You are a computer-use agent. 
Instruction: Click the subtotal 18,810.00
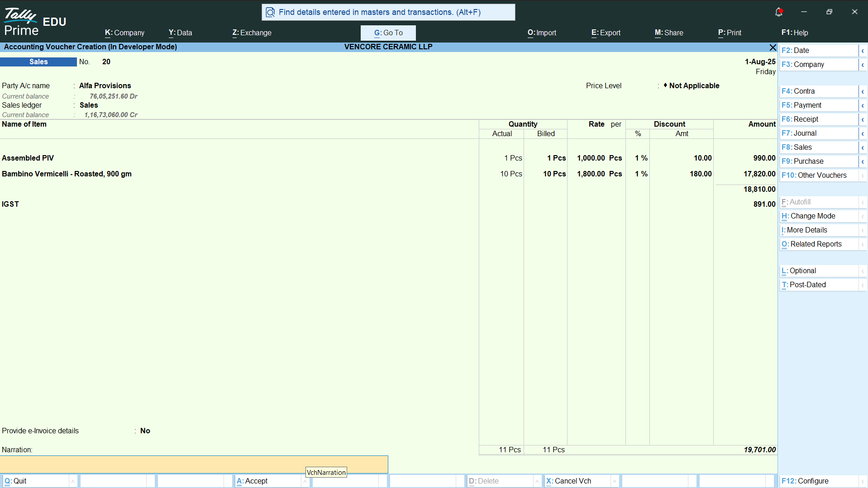click(759, 190)
